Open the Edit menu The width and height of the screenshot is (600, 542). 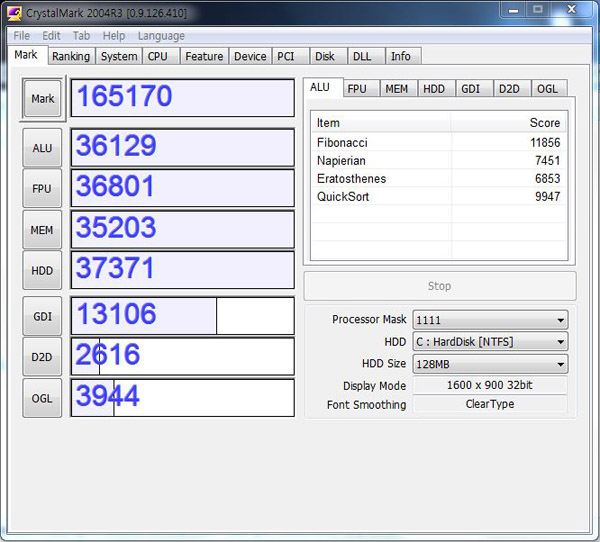(x=51, y=36)
